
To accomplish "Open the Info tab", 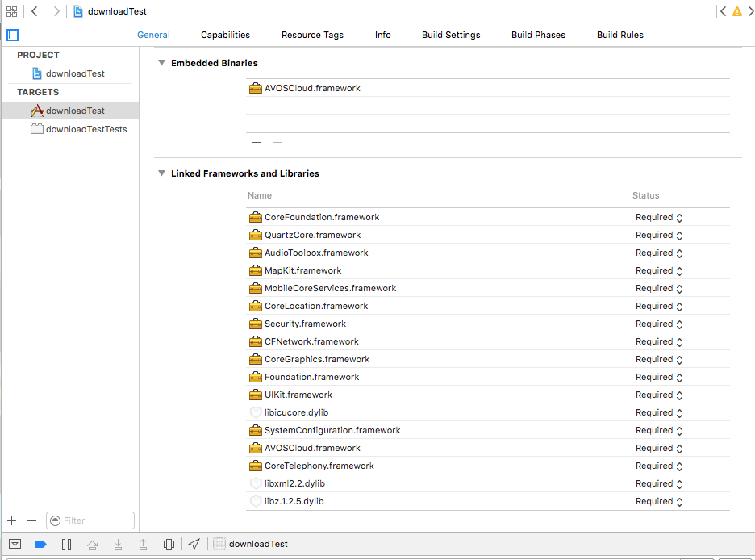I will pyautogui.click(x=383, y=35).
